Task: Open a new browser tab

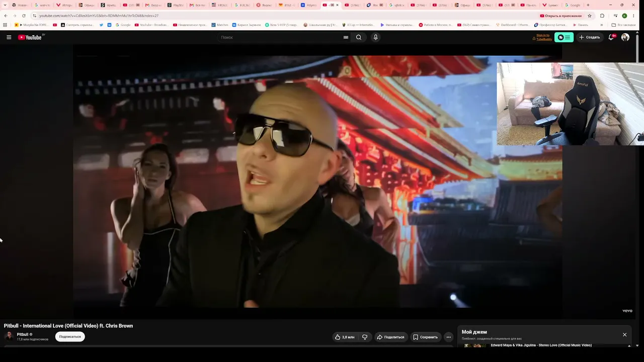Action: pos(588,5)
